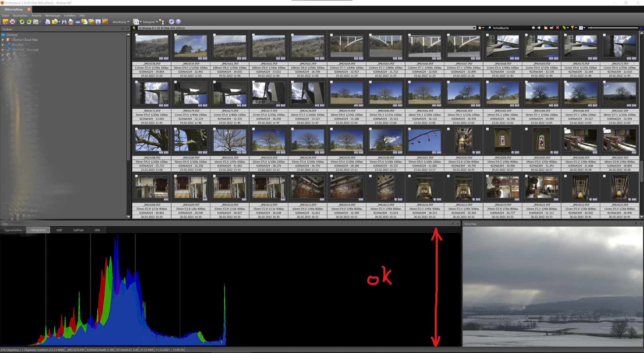
Task: Click the blue help question mark icon
Action: click(x=178, y=22)
